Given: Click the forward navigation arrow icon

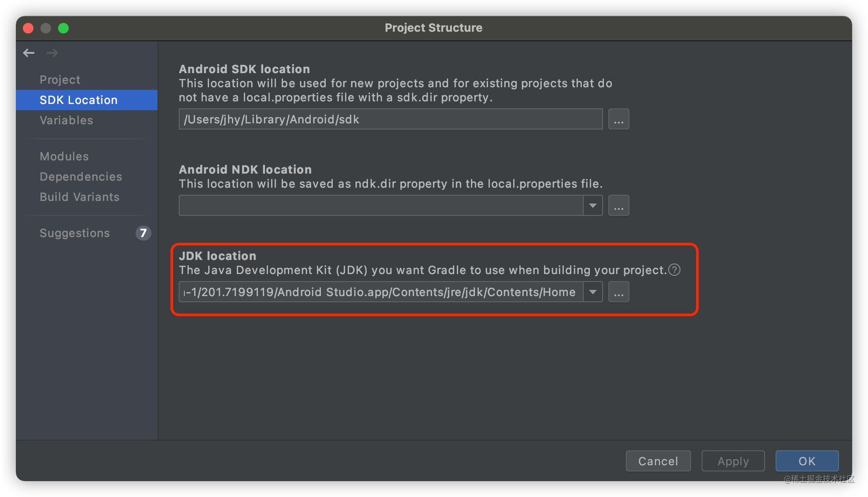Looking at the screenshot, I should 52,53.
